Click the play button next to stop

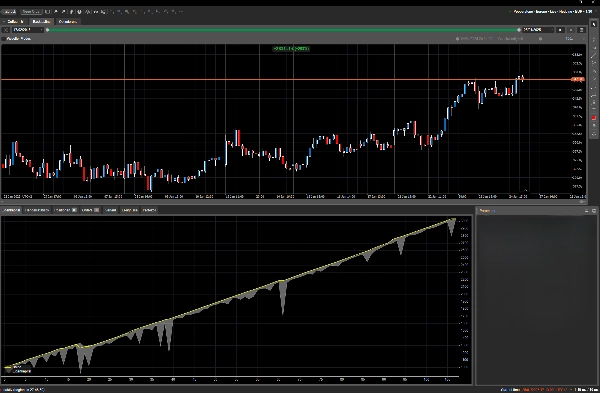(571, 30)
